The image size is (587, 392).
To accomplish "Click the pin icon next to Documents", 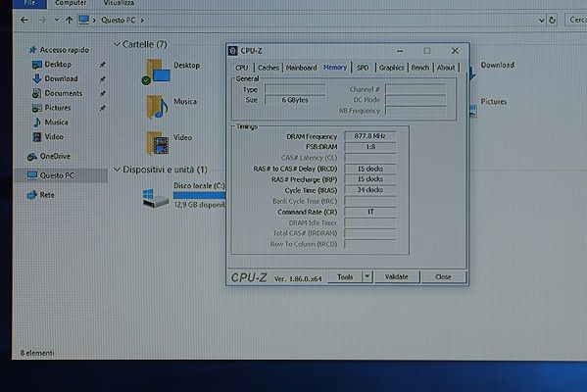I will coord(103,94).
